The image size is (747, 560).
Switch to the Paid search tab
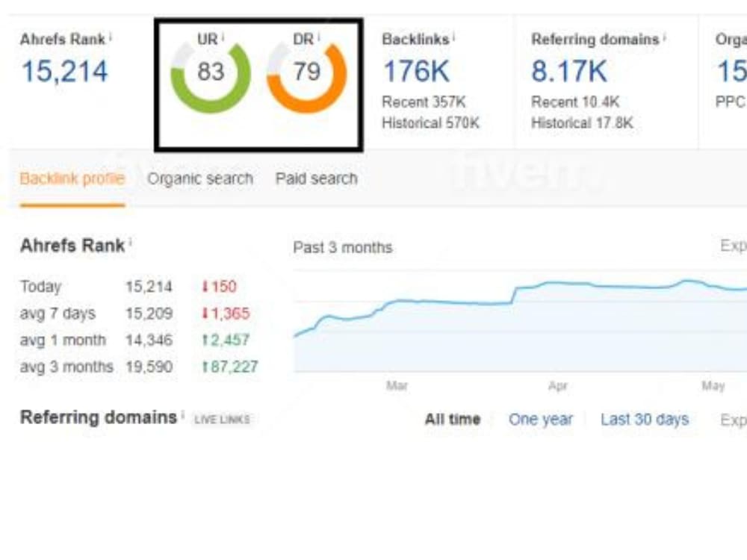click(x=316, y=178)
